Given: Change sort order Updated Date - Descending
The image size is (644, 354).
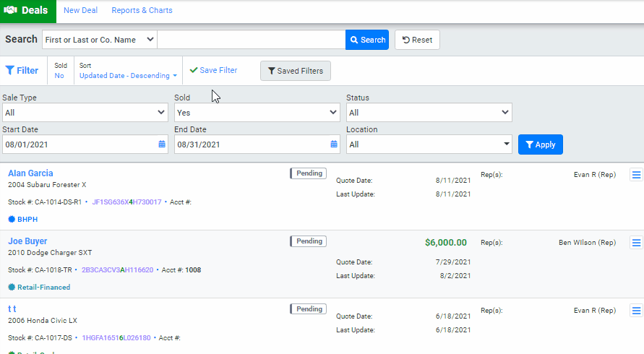Looking at the screenshot, I should click(x=128, y=75).
